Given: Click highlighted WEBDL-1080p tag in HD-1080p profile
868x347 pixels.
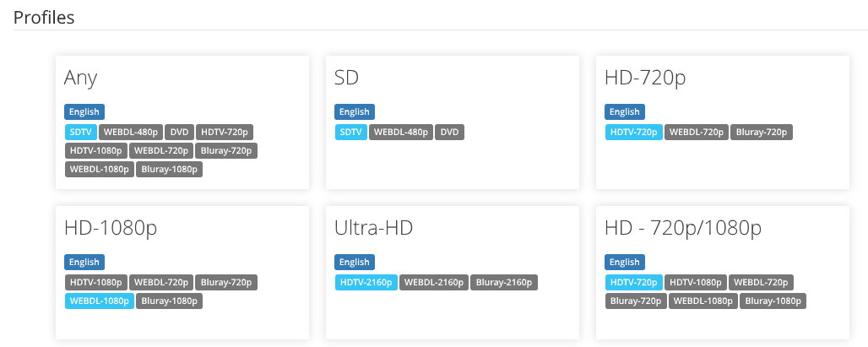Looking at the screenshot, I should tap(100, 301).
